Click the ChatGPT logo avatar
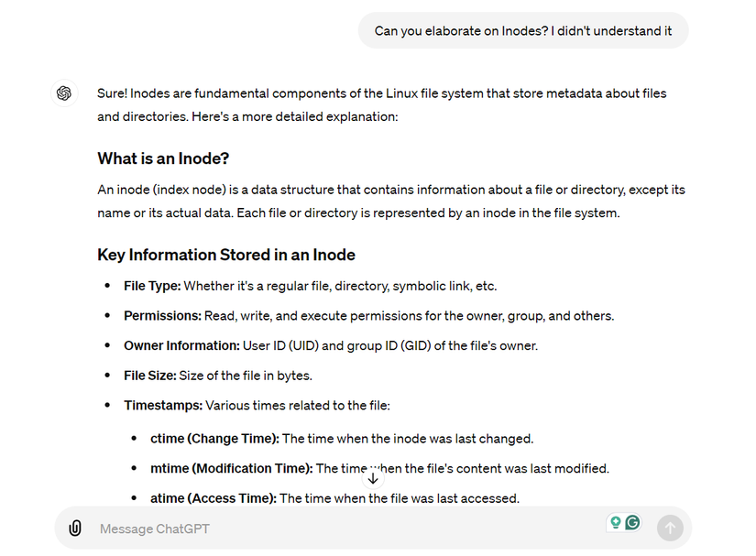This screenshot has height=556, width=756. (x=64, y=93)
